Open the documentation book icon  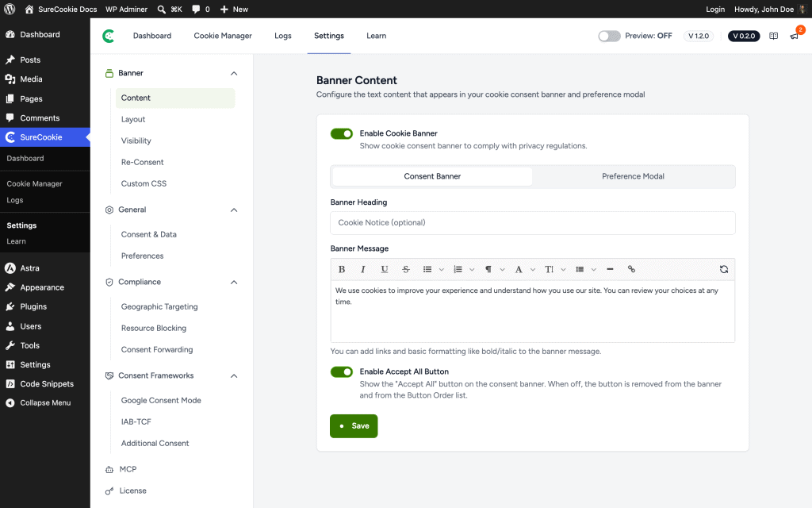click(x=773, y=36)
